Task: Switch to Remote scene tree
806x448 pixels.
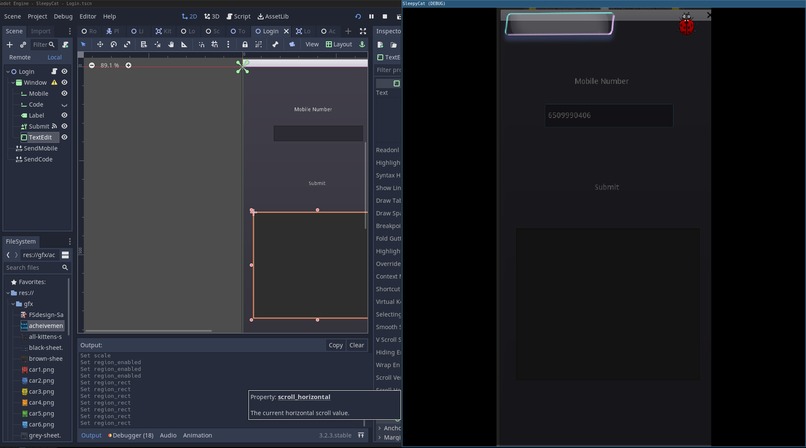Action: [x=20, y=58]
